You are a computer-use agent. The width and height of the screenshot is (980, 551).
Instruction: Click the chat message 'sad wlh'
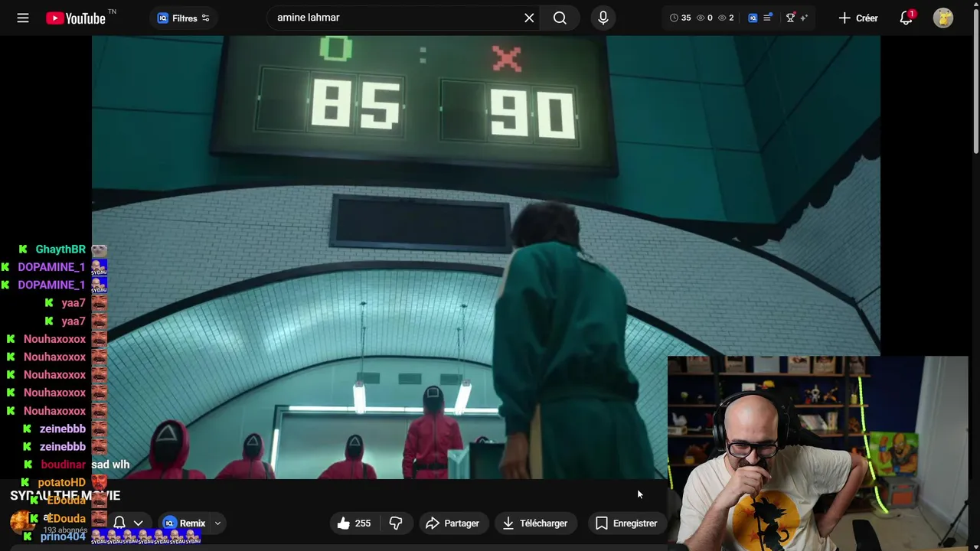click(x=110, y=465)
